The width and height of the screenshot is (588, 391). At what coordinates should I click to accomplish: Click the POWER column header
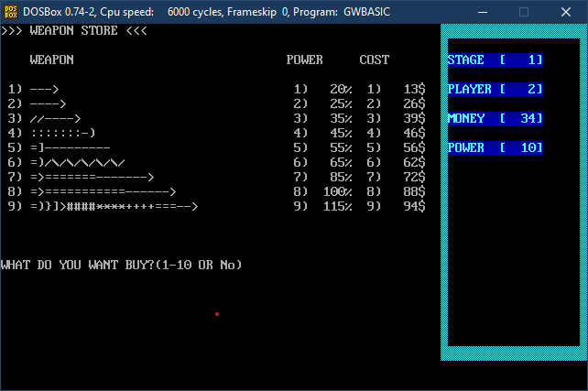click(305, 60)
